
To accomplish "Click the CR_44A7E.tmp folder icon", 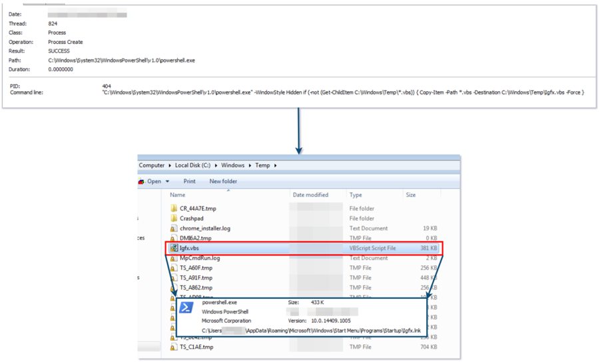I will (x=173, y=208).
